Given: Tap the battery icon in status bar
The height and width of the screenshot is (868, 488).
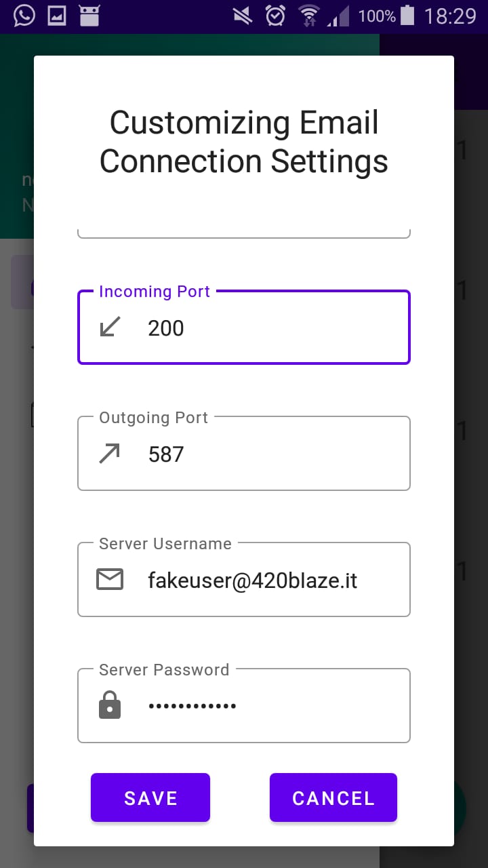Looking at the screenshot, I should tap(407, 16).
